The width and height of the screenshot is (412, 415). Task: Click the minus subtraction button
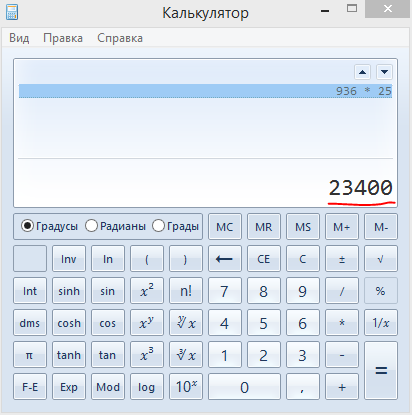click(x=342, y=355)
